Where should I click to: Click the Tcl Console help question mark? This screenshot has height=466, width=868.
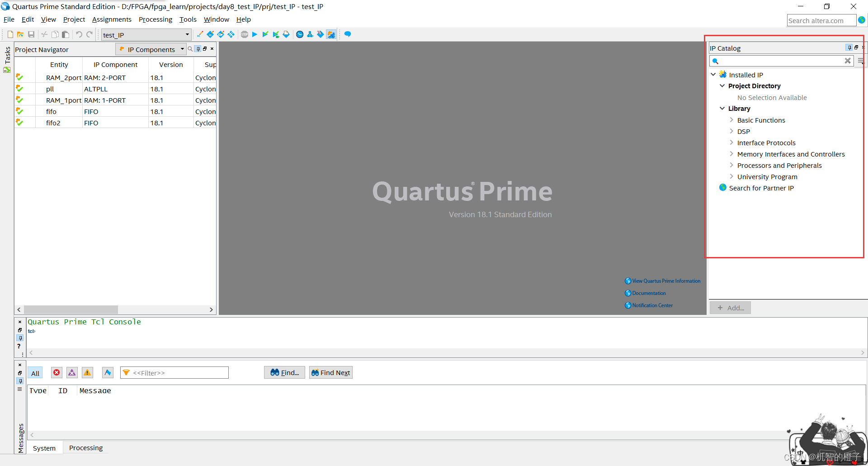click(19, 346)
